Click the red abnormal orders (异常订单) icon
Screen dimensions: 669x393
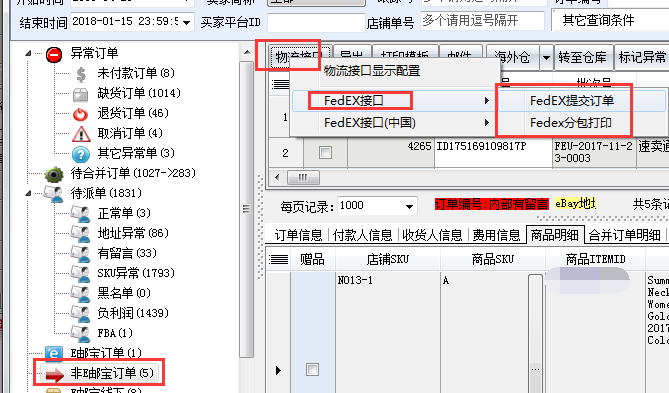tap(54, 55)
